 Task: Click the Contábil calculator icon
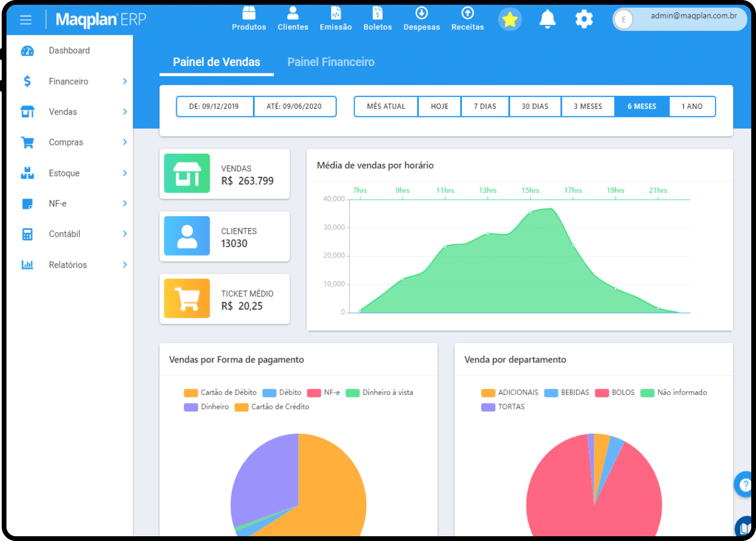coord(27,234)
